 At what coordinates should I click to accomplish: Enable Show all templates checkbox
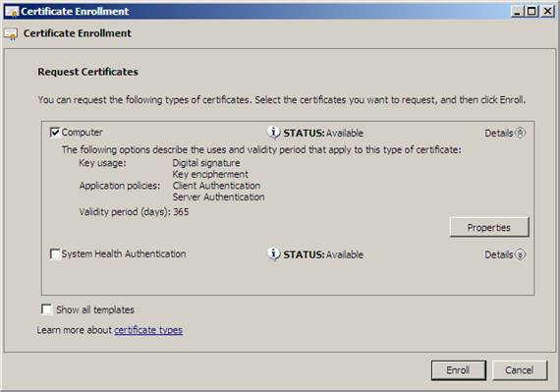tap(46, 309)
